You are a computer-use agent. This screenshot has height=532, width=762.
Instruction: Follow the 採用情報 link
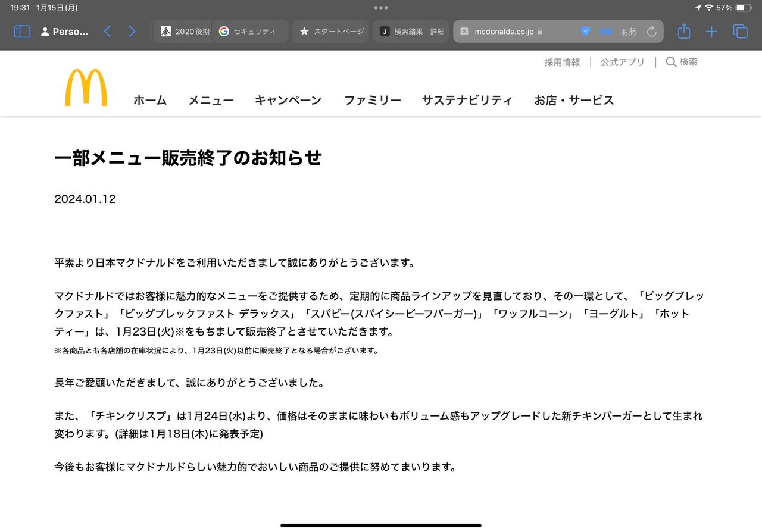point(562,62)
